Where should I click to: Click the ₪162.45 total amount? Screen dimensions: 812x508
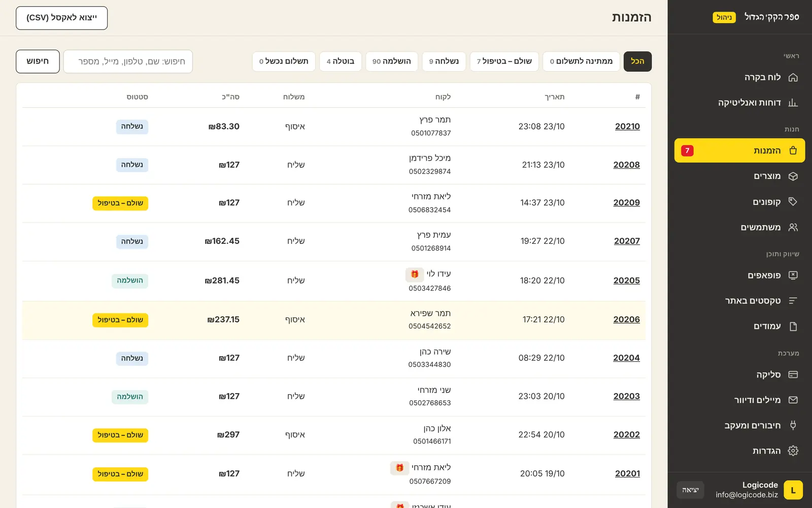click(222, 241)
